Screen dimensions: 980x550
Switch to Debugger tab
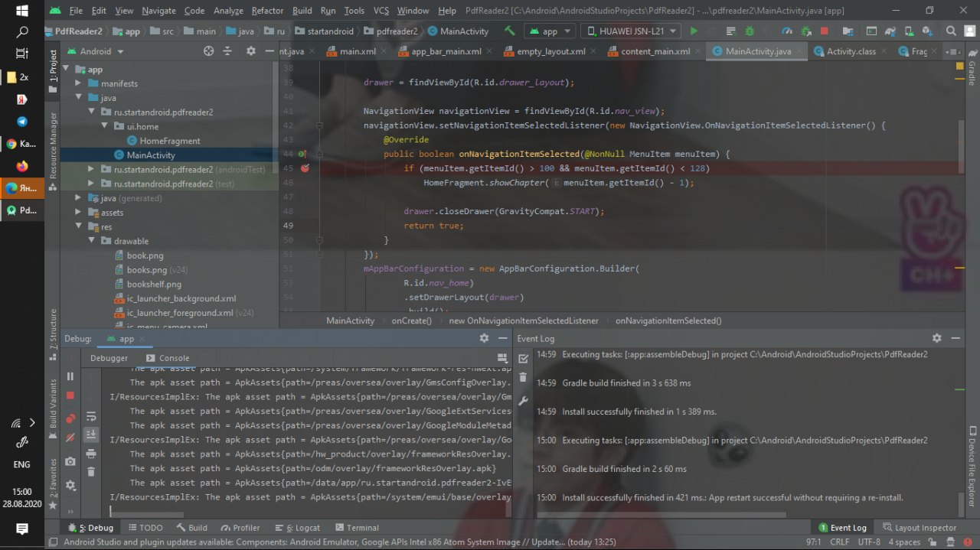[x=109, y=358]
